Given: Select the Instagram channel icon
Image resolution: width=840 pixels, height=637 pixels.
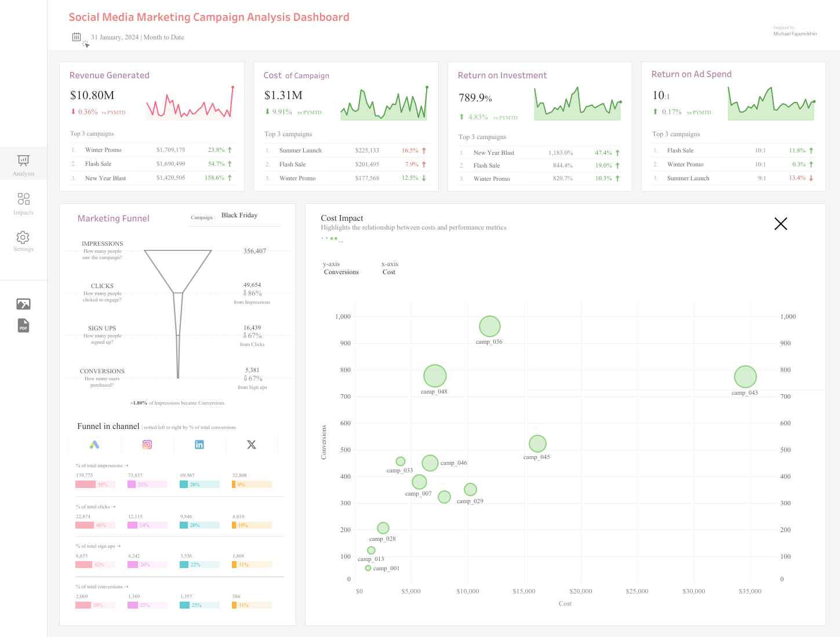Looking at the screenshot, I should point(147,445).
